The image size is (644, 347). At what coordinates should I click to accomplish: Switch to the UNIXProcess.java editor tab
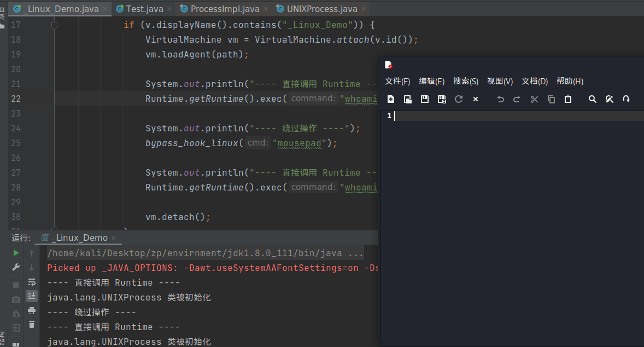point(321,9)
